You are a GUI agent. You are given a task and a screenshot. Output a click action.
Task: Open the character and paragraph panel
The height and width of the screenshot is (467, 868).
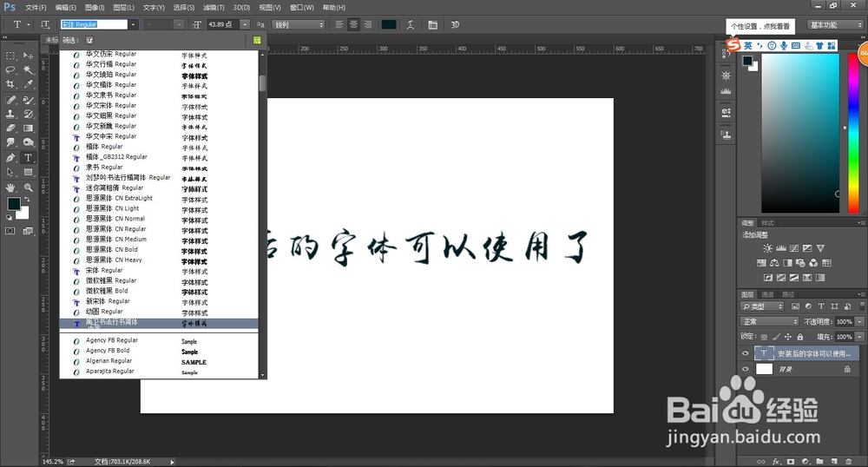tap(432, 24)
